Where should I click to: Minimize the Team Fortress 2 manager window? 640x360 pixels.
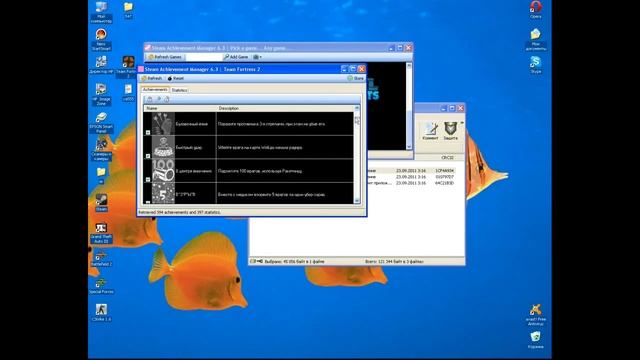344,69
